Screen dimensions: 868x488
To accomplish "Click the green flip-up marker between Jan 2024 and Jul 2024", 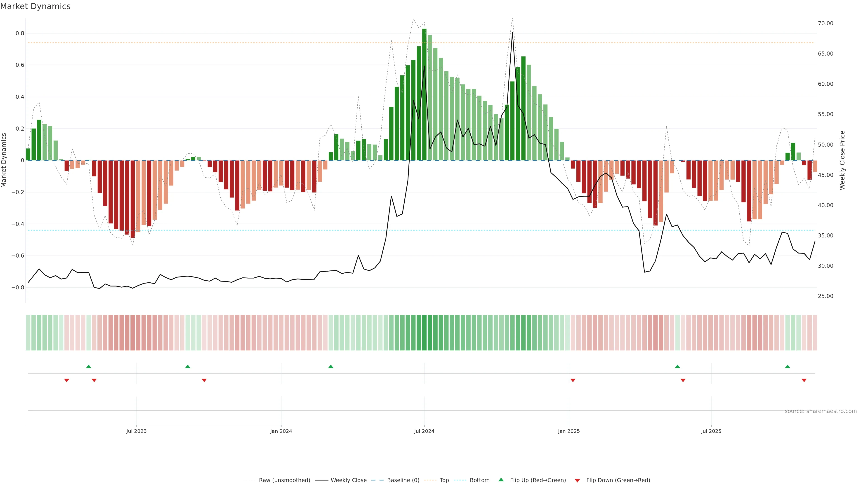I will click(330, 366).
